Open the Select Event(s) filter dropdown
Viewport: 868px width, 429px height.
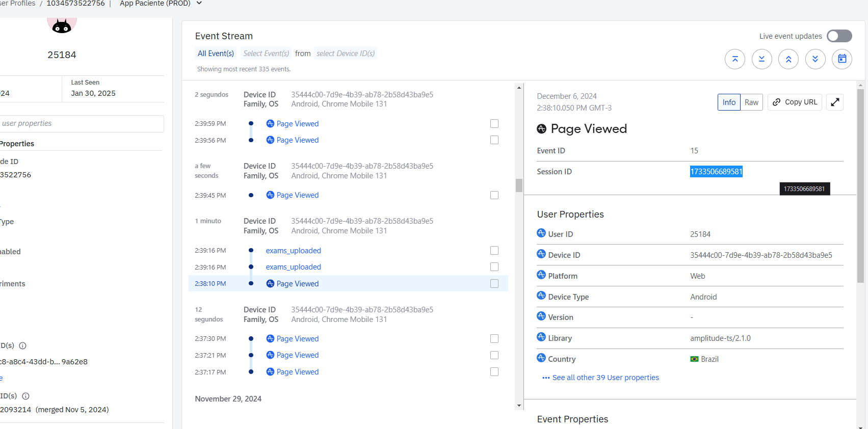pos(266,53)
